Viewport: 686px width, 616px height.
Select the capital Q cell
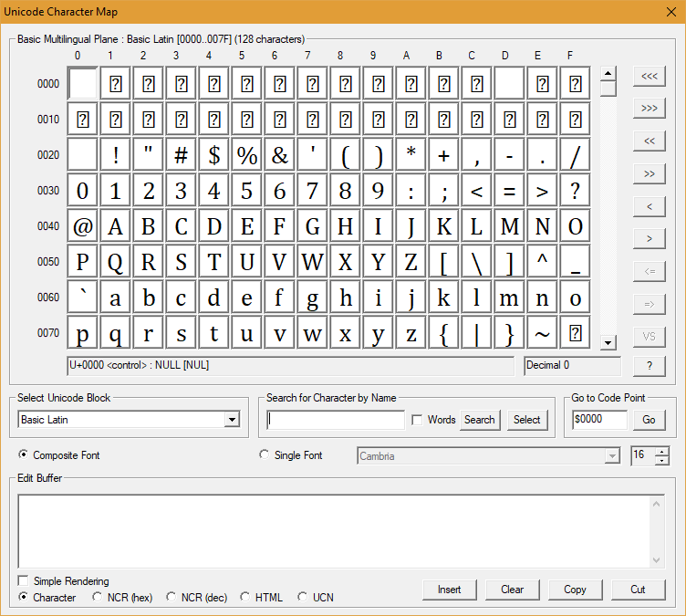click(x=116, y=261)
